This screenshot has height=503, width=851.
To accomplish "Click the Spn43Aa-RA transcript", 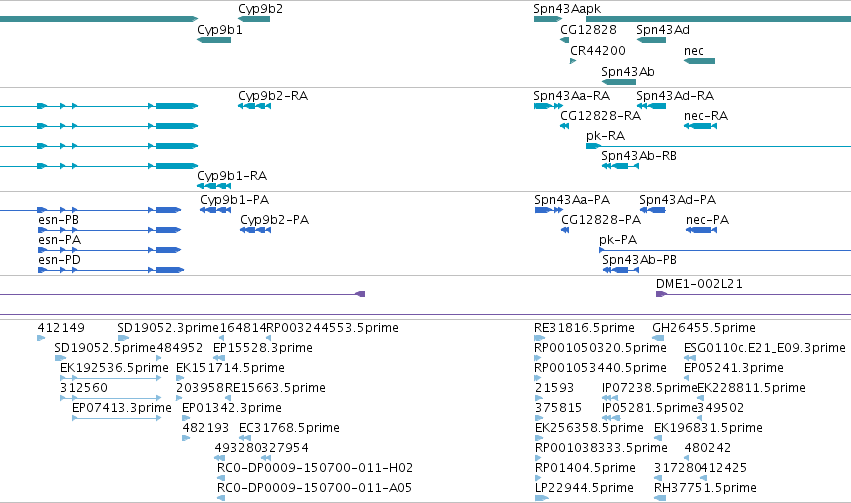I will point(548,106).
